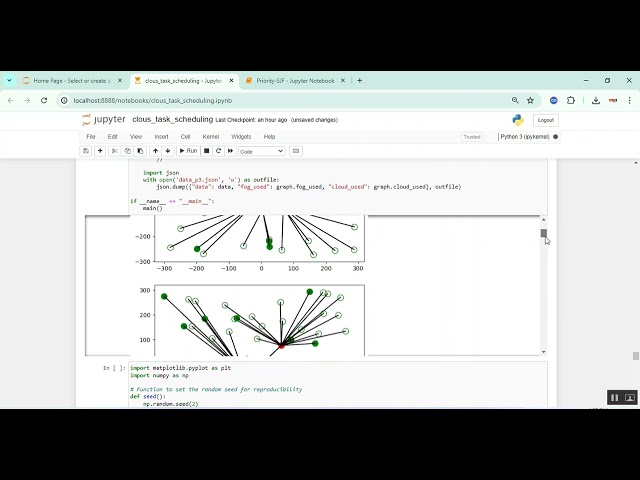This screenshot has width=640, height=480.
Task: Open the Help menu
Action: pyautogui.click(x=269, y=137)
